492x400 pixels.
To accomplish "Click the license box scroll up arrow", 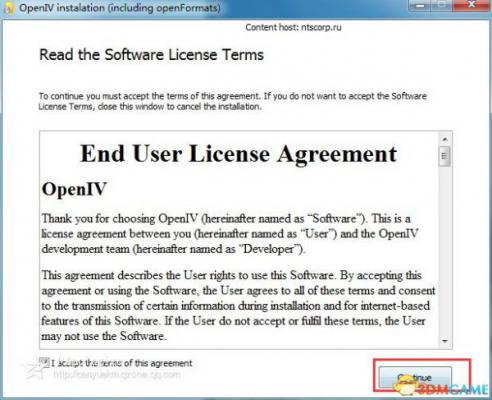I will (x=445, y=139).
